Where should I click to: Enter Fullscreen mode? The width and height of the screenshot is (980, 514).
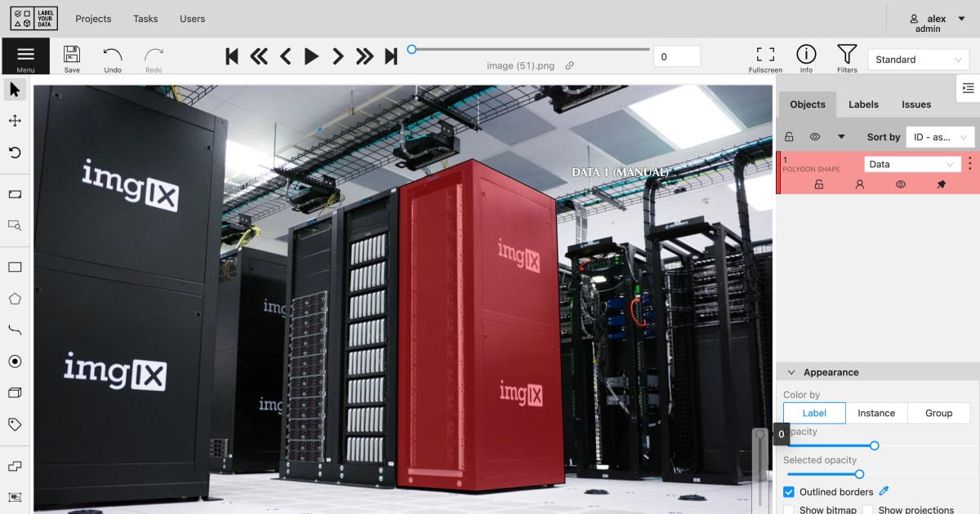click(x=765, y=55)
